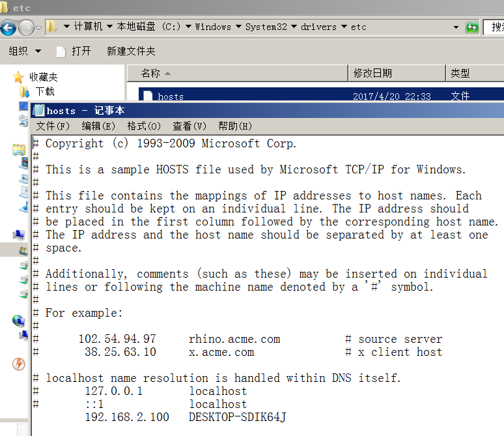Sort files by the 修改日期 column header
The image size is (504, 436).
coord(372,73)
